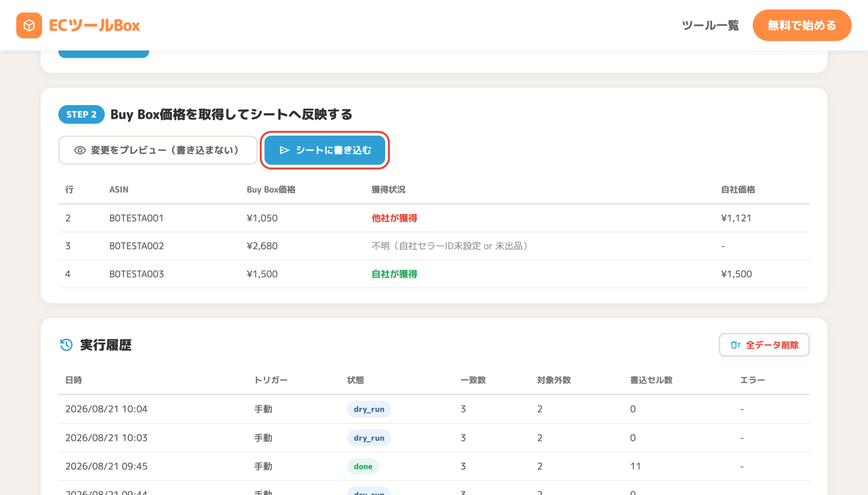This screenshot has height=495, width=868.
Task: Click the send arrow icon on シートに書き込む
Action: coord(285,151)
